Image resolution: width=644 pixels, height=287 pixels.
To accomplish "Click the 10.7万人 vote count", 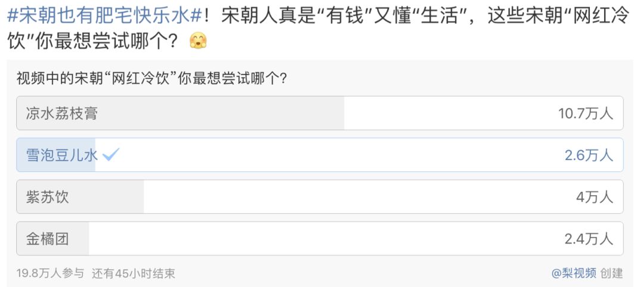I will click(585, 114).
